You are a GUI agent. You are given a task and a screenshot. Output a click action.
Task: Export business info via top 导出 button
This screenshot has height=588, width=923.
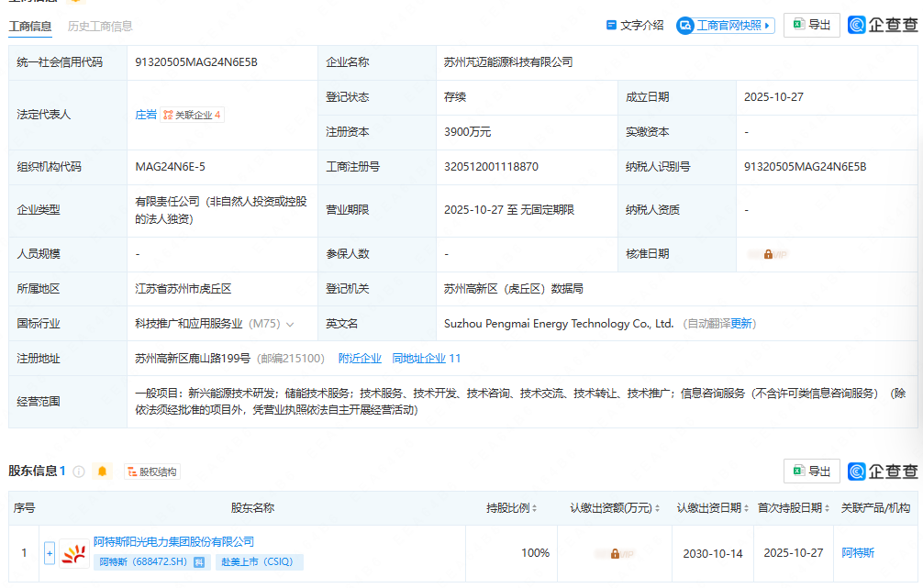tap(811, 26)
